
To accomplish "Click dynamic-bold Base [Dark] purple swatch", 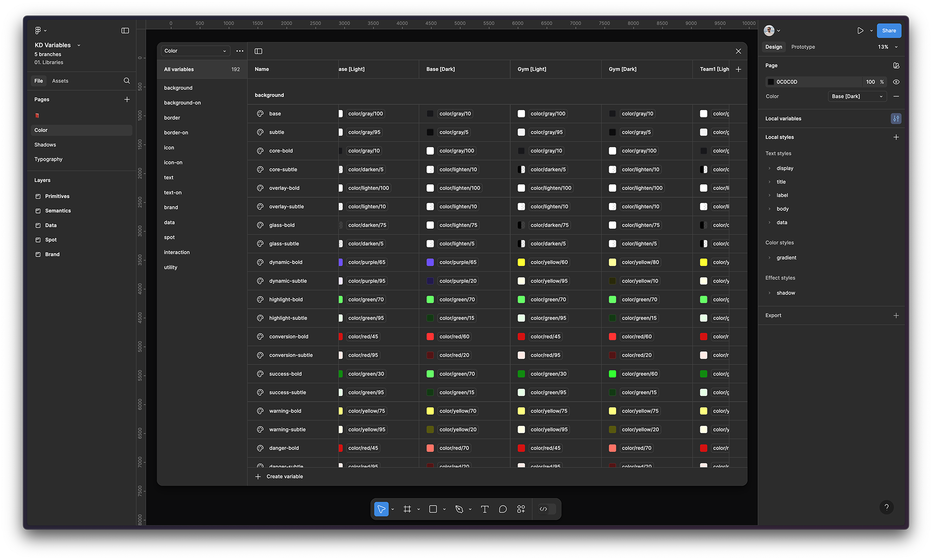I will (430, 262).
